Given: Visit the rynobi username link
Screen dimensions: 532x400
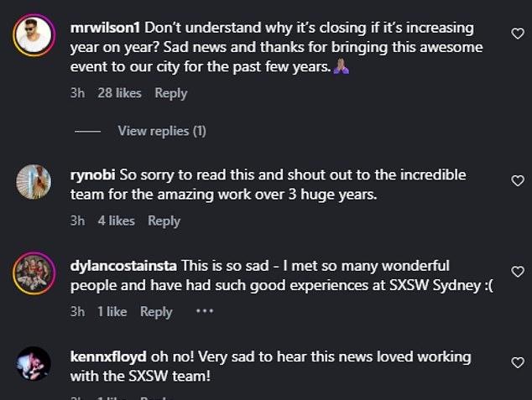Looking at the screenshot, I should (x=94, y=175).
